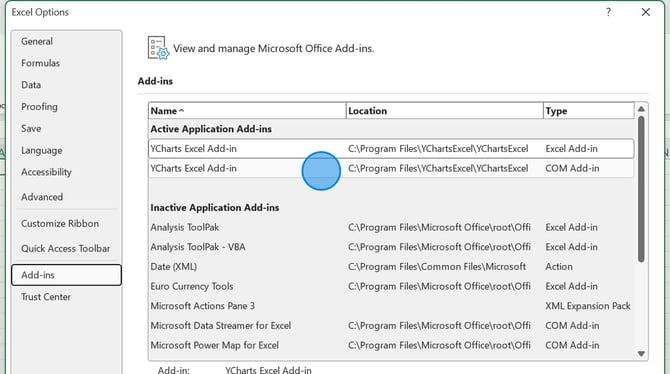670x374 pixels.
Task: Open Quick Access Toolbar settings
Action: tap(66, 248)
